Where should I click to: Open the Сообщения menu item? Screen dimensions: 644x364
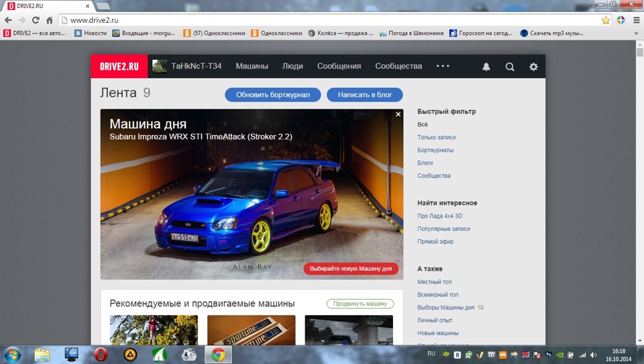[339, 66]
